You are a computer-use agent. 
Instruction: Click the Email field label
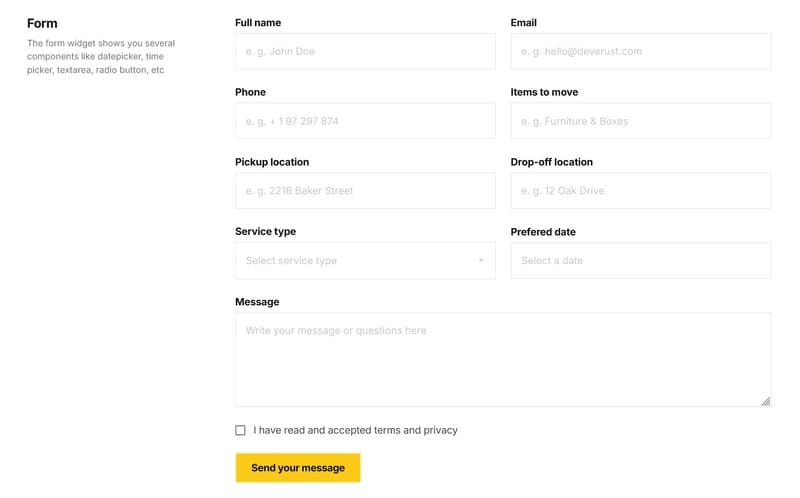[x=524, y=22]
